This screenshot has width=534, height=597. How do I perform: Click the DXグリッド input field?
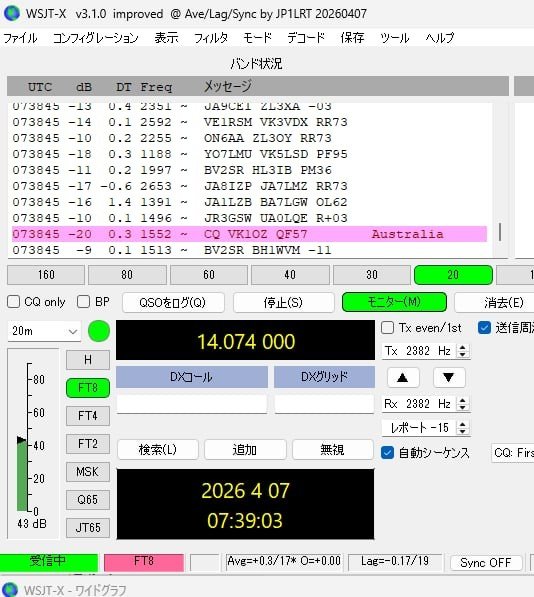324,404
